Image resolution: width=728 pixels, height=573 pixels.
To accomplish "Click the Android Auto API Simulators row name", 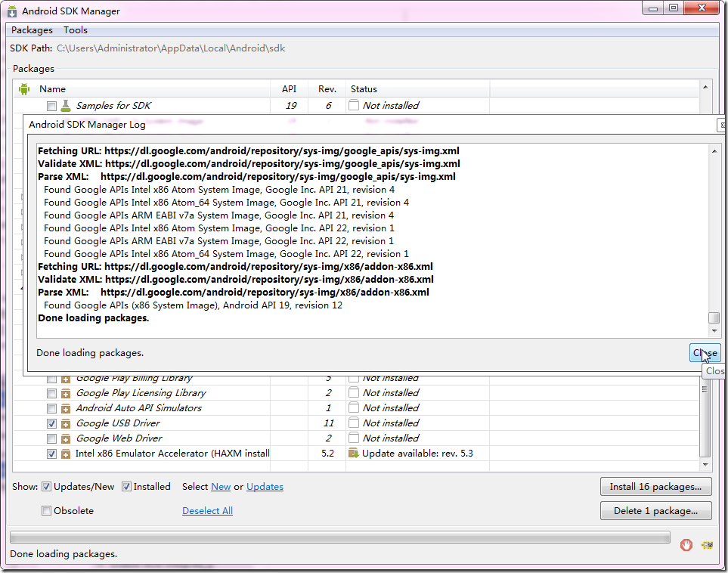I will pos(139,407).
